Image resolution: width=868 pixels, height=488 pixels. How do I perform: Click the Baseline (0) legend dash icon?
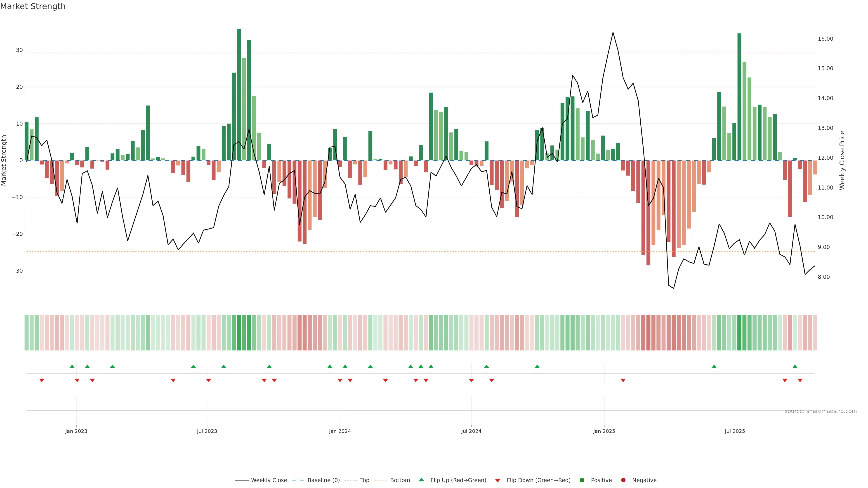point(297,480)
